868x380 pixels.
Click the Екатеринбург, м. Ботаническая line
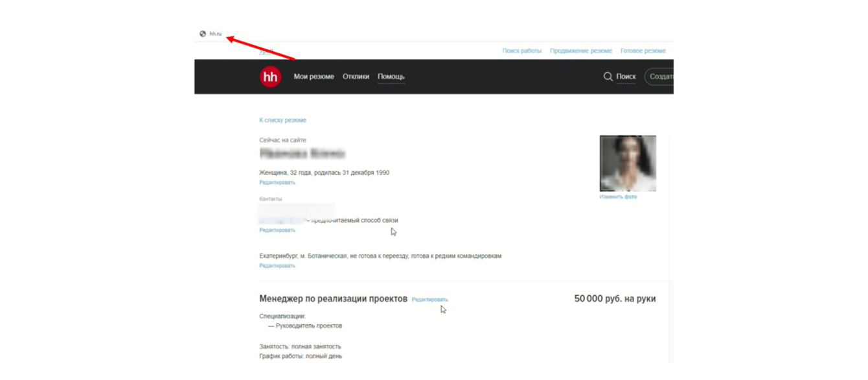[x=380, y=256]
